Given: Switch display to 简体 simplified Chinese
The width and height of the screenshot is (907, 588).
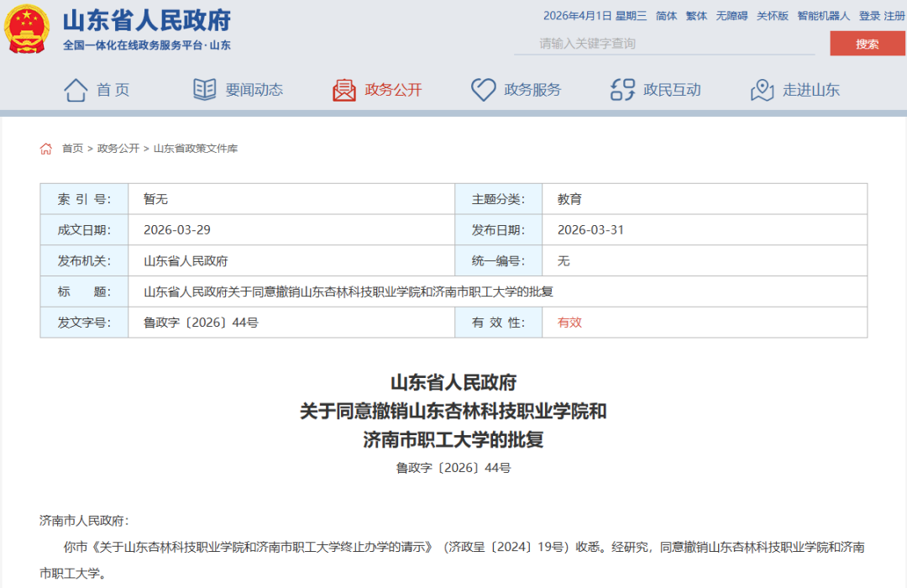Looking at the screenshot, I should tap(666, 15).
